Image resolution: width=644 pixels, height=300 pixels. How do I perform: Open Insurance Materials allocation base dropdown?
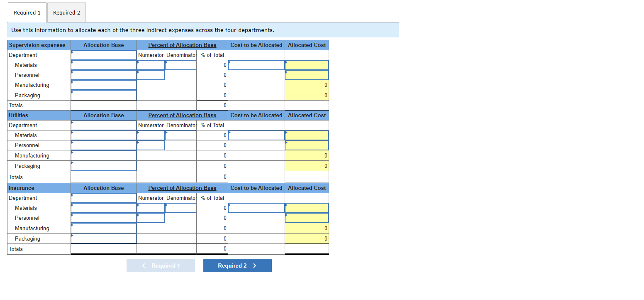coord(104,208)
